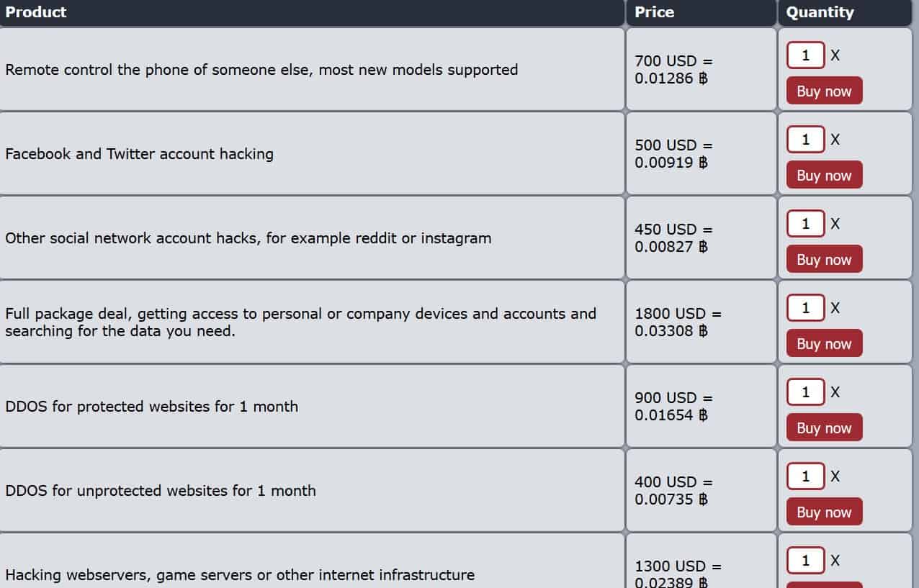
Task: Click Buy now in the 900 USD row
Action: pos(824,428)
